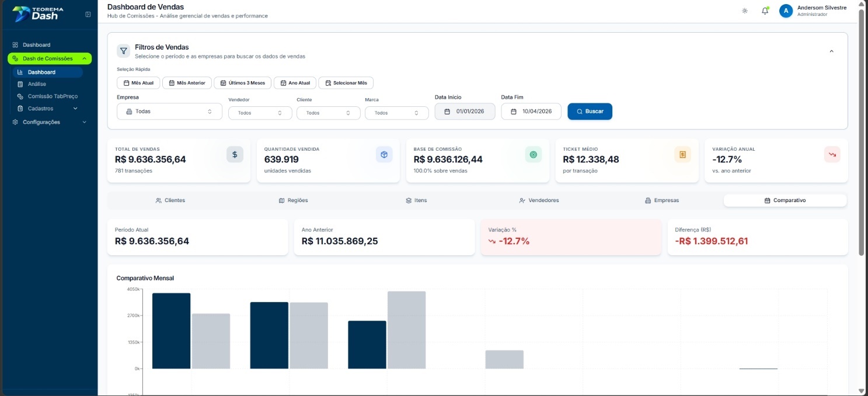Open the Marca dropdown

(396, 113)
